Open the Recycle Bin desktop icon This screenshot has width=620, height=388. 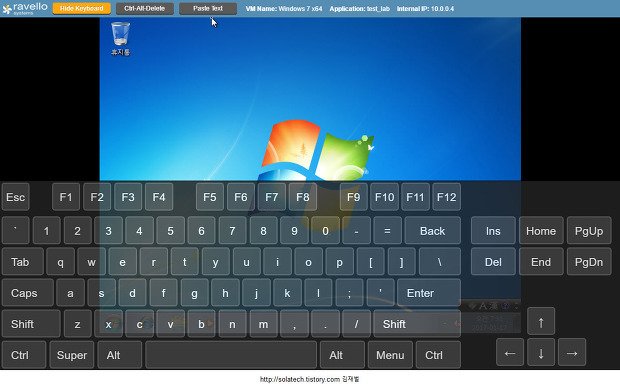coord(120,39)
